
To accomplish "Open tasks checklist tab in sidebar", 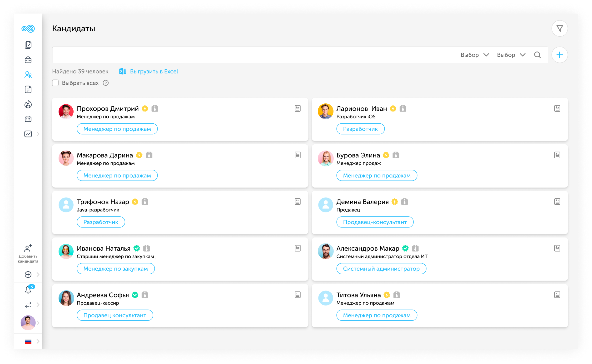I will click(x=28, y=45).
